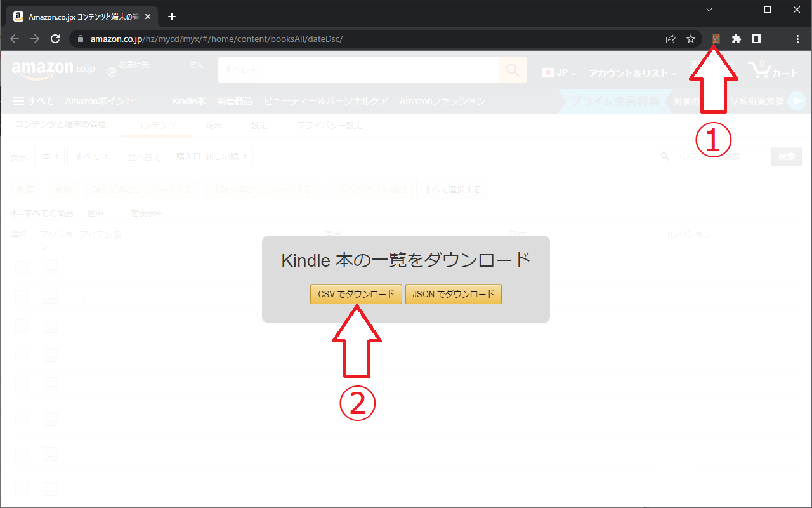Open the すべて filter dropdown beside 本

coord(91,156)
